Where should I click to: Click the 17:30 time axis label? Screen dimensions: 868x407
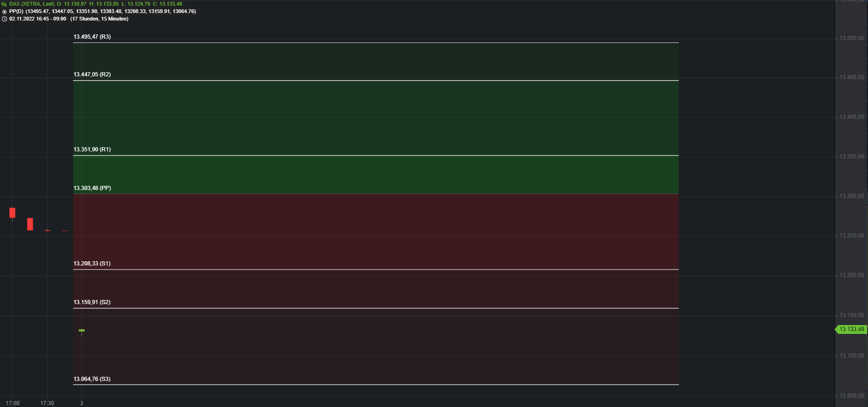coord(47,403)
